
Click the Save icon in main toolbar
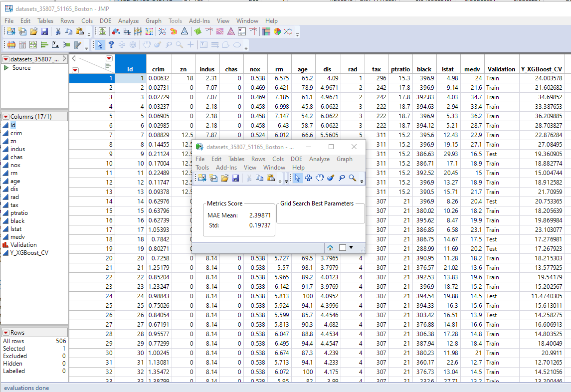(44, 31)
